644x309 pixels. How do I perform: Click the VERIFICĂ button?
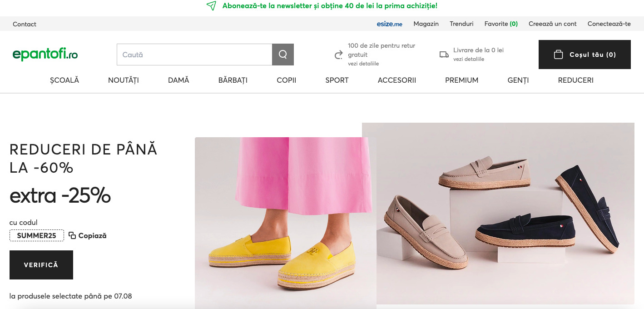pos(41,265)
